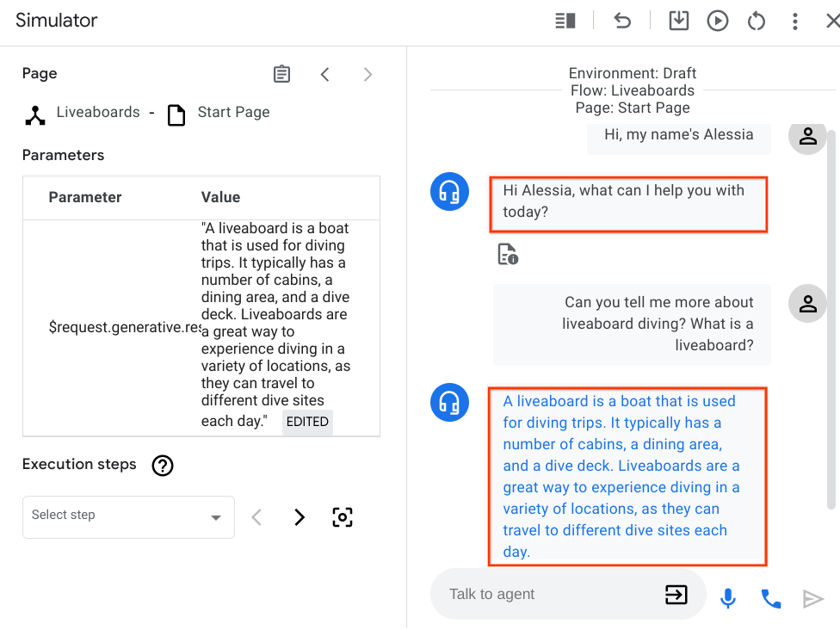Open the original response info document icon
This screenshot has height=630, width=840.
click(x=507, y=254)
